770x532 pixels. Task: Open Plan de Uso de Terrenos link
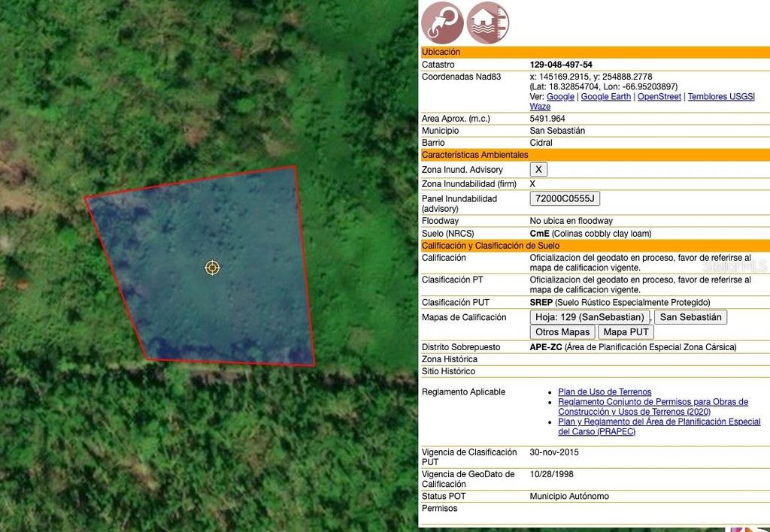(x=604, y=391)
